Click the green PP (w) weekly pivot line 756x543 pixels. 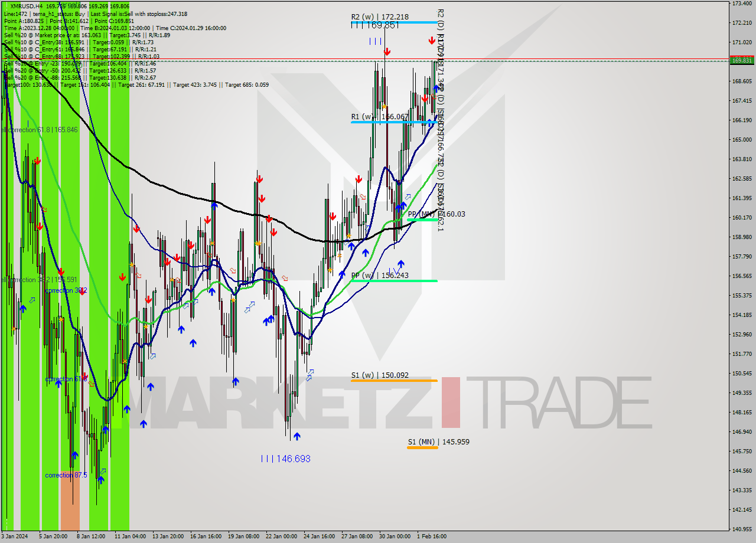tap(394, 281)
